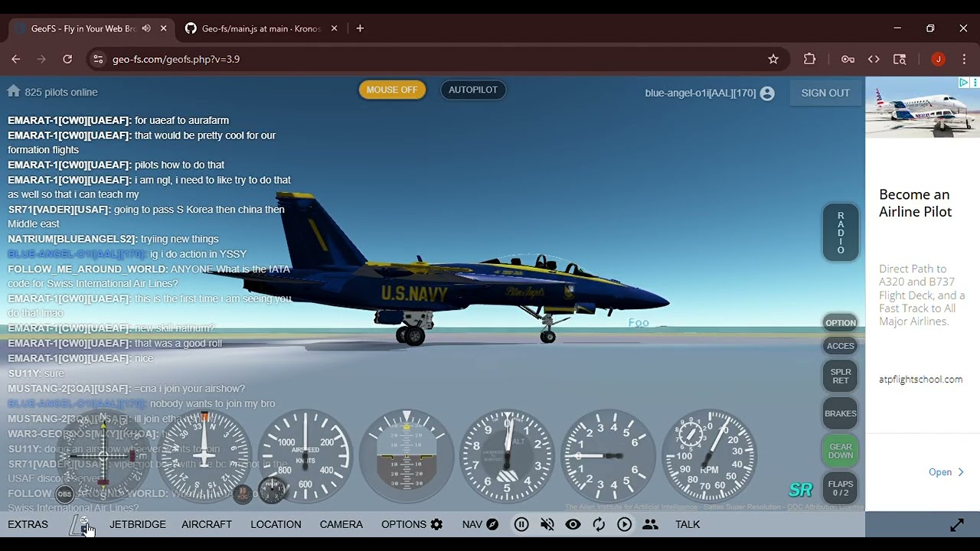Open a new browser tab
The height and width of the screenshot is (551, 980).
360,28
